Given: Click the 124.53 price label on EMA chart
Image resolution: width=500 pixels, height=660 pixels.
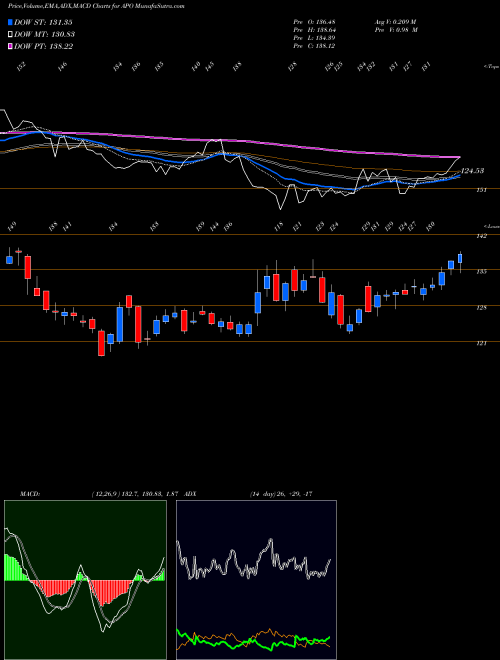Looking at the screenshot, I should pos(473,171).
